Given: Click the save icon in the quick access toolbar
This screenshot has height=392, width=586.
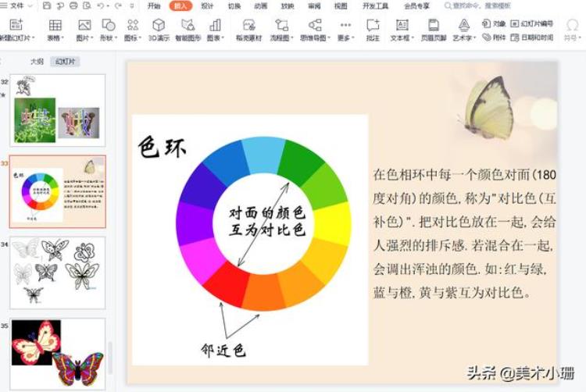Looking at the screenshot, I should click(45, 5).
